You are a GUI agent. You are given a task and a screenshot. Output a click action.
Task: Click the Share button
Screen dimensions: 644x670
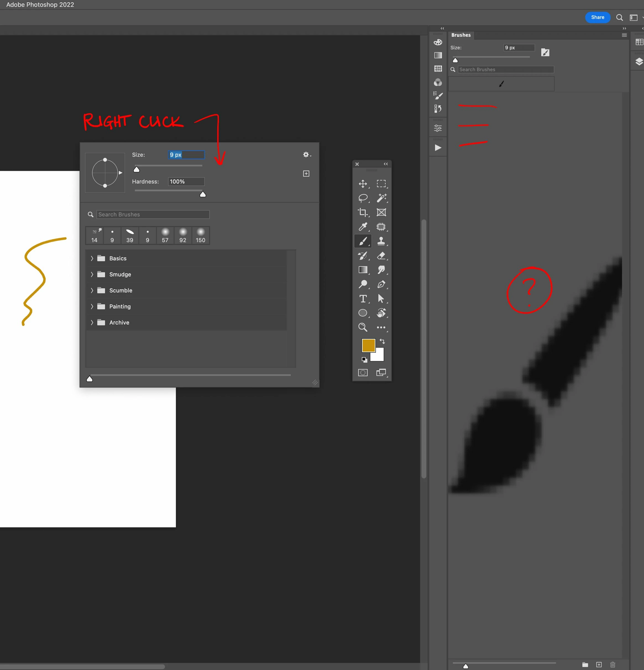tap(598, 17)
